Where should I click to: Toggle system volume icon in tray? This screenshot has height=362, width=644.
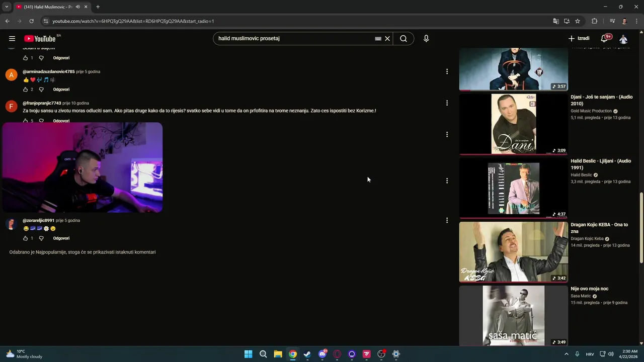point(611,354)
